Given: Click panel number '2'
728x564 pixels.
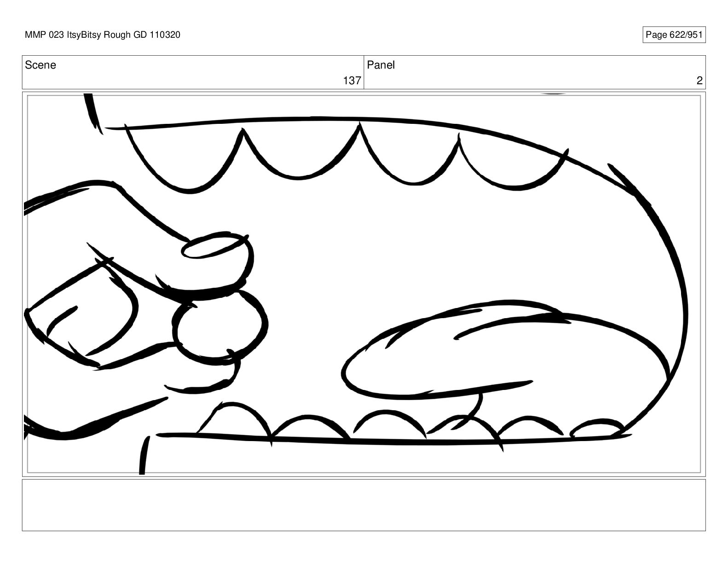Looking at the screenshot, I should [x=699, y=81].
